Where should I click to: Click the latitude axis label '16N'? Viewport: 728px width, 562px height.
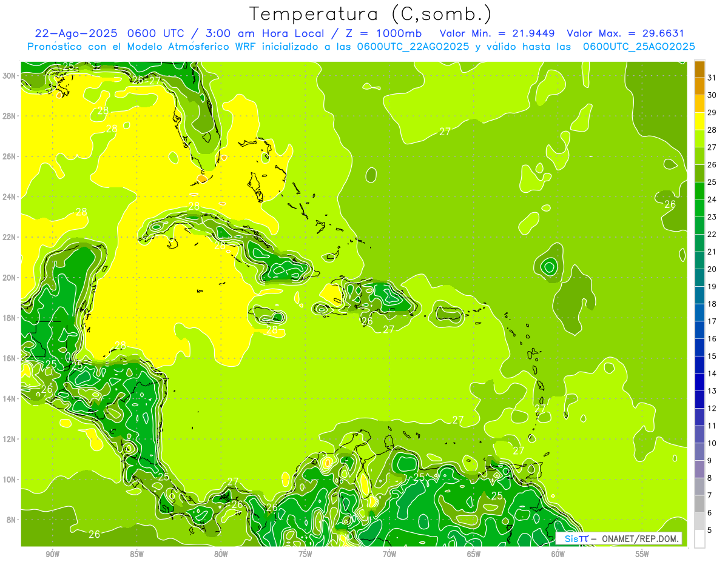(x=9, y=358)
